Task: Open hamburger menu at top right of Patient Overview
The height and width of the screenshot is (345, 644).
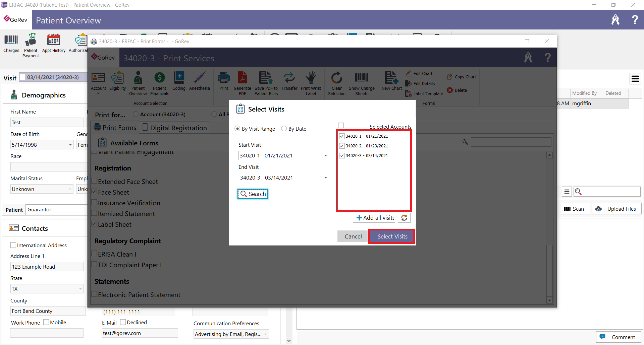Action: [x=635, y=79]
